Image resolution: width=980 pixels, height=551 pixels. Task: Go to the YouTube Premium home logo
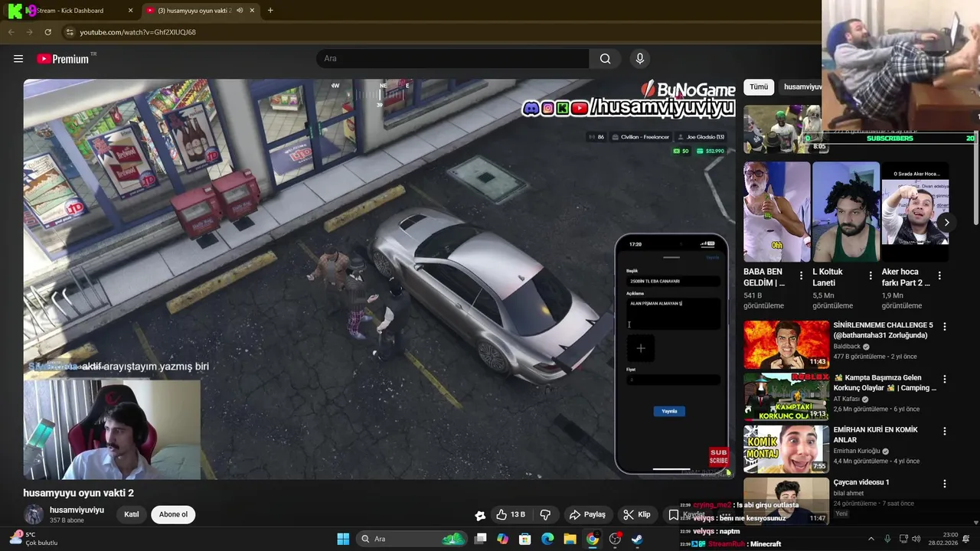63,59
